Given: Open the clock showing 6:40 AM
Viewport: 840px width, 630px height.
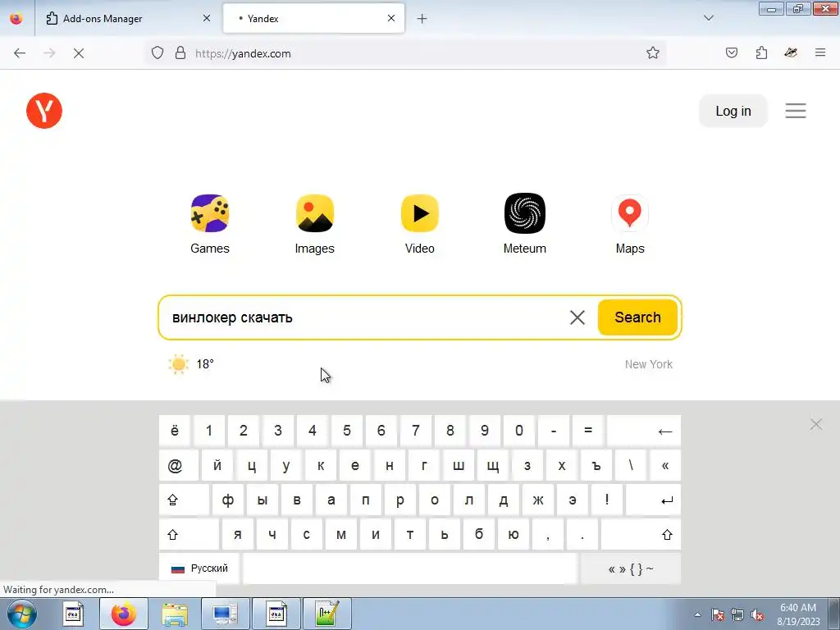Looking at the screenshot, I should coord(798,614).
